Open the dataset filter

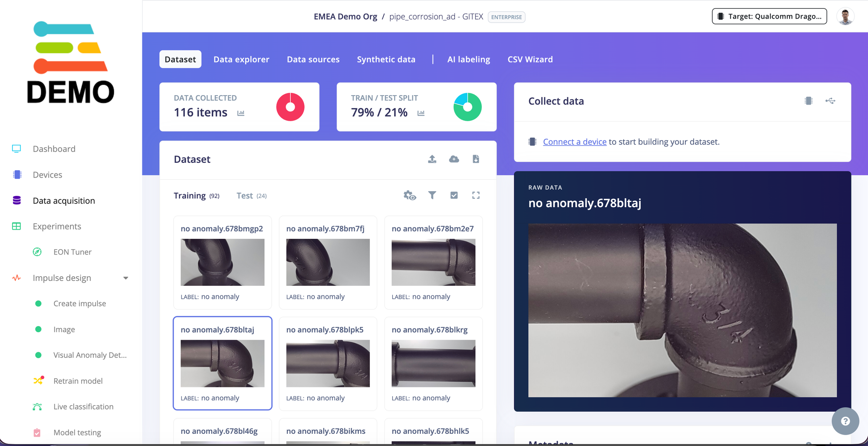point(432,195)
